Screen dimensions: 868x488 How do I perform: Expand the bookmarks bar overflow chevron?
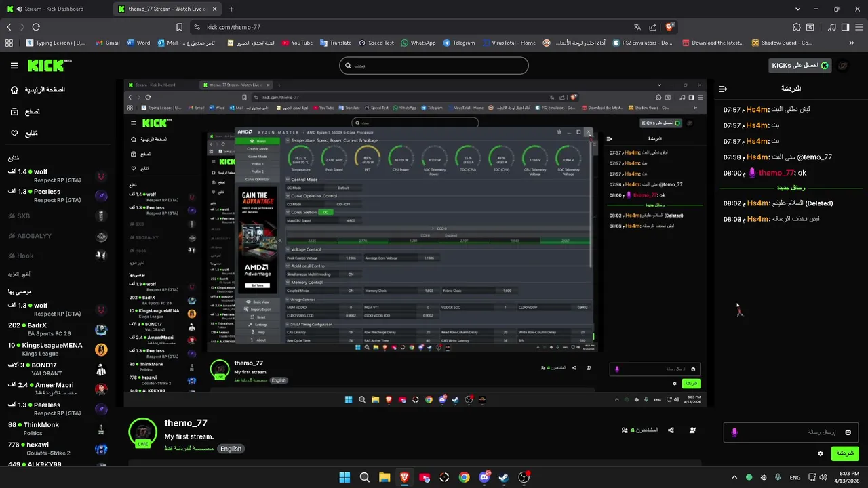coord(852,43)
